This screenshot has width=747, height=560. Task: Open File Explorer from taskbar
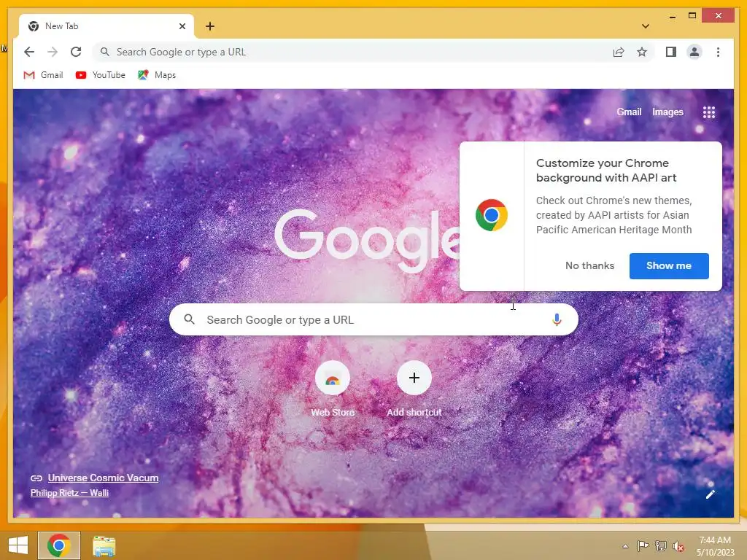pos(104,545)
